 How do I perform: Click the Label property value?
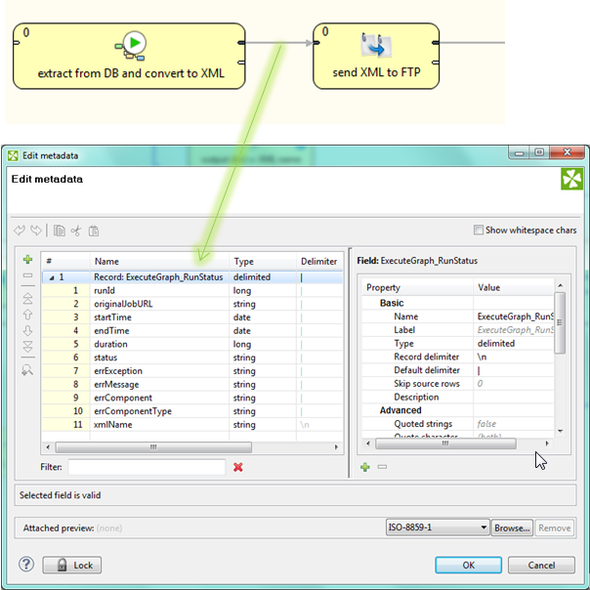click(x=515, y=330)
